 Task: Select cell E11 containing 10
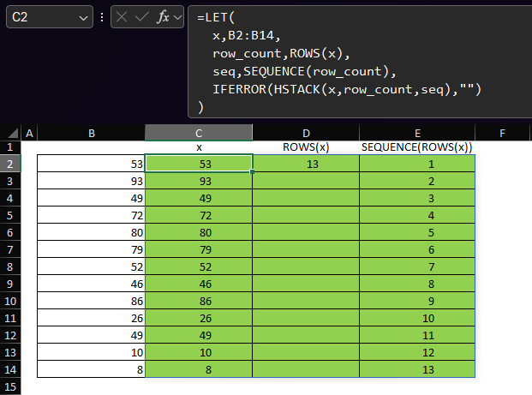tap(417, 318)
